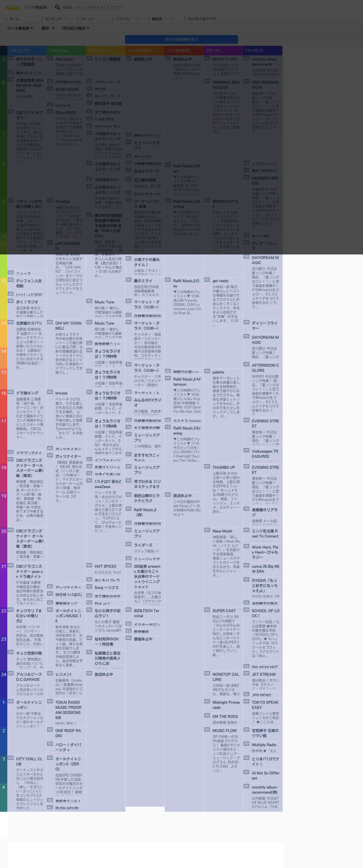Select the CBCラジオ station header
Image resolution: width=363 pixels, height=868 pixels.
pyautogui.click(x=27, y=51)
